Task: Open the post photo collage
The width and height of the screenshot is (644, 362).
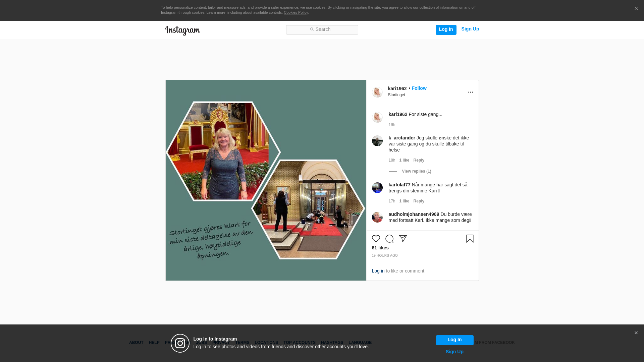Action: (266, 180)
